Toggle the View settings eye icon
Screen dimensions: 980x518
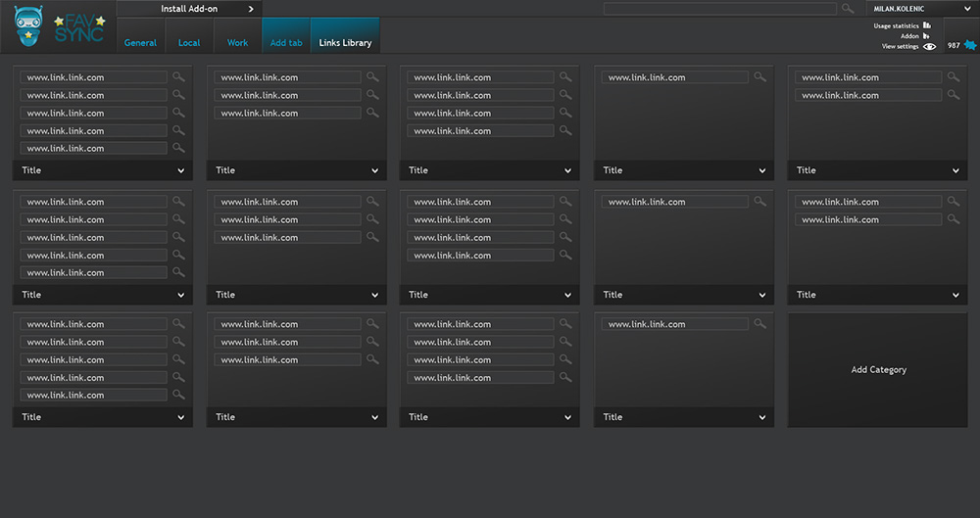tap(929, 46)
